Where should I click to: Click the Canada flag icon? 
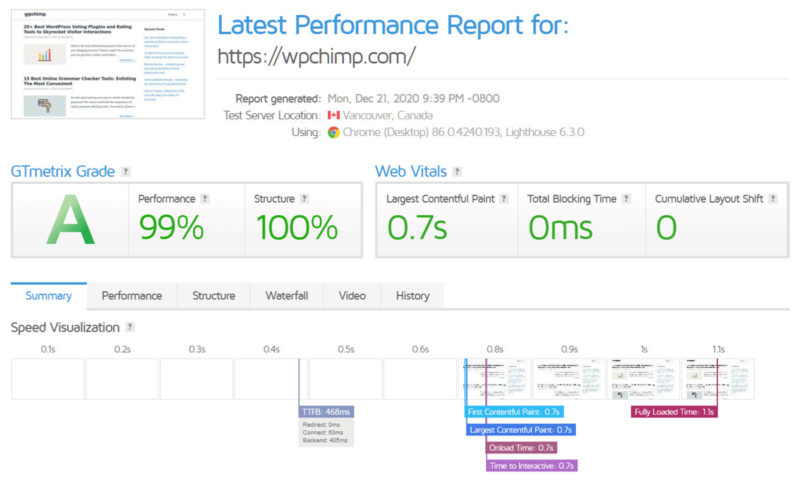coord(334,115)
